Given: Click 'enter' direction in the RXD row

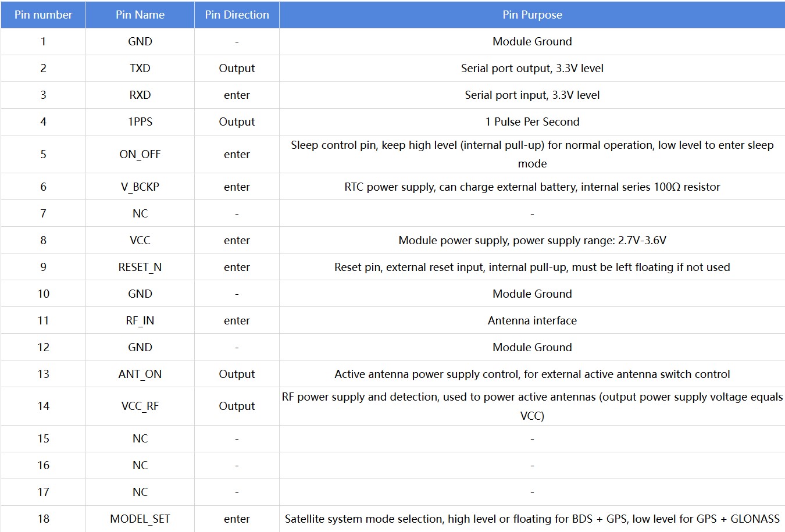Looking at the screenshot, I should [x=237, y=95].
